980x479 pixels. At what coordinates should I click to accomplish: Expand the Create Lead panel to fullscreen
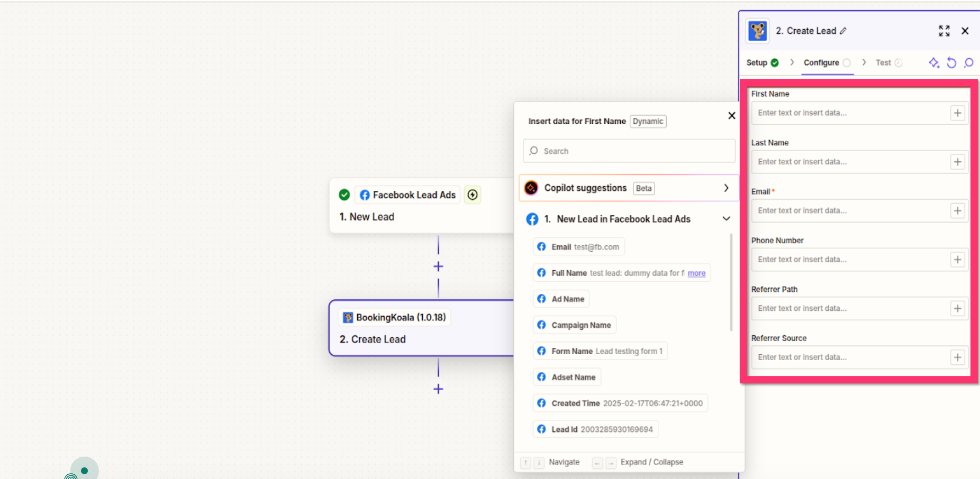pyautogui.click(x=944, y=31)
